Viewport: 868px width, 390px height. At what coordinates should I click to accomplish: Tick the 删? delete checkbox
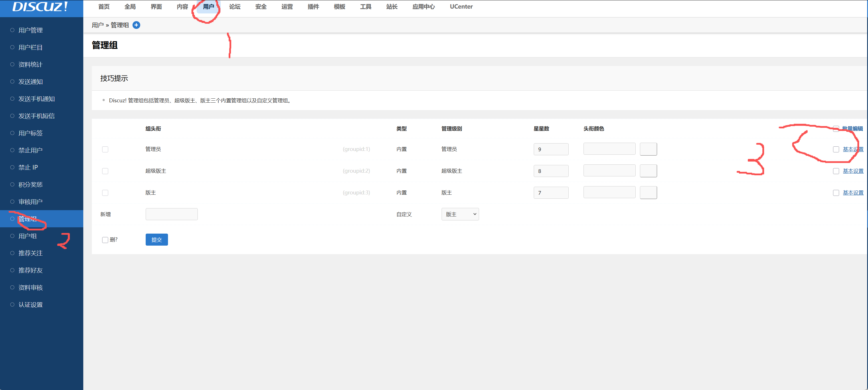pyautogui.click(x=105, y=240)
